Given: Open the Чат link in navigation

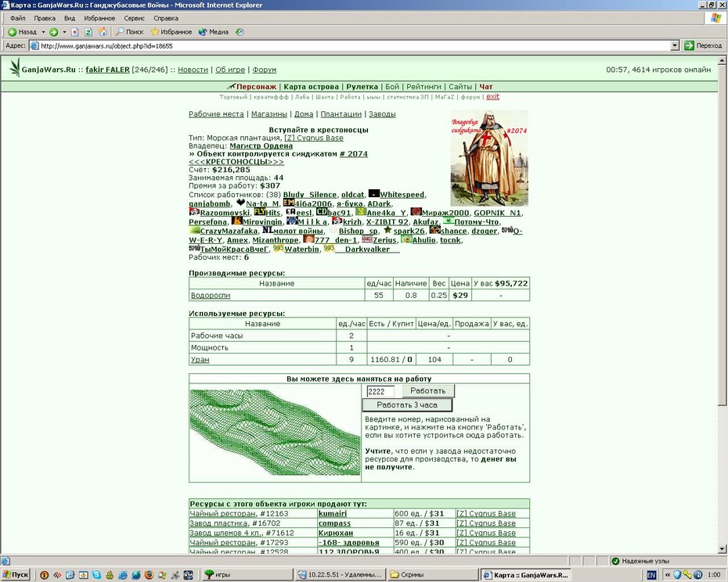Looking at the screenshot, I should click(486, 87).
